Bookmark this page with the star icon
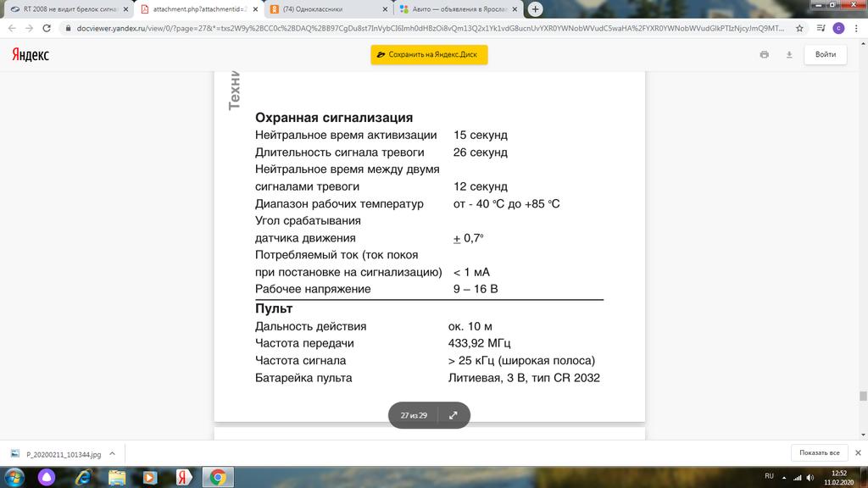868x488 pixels. point(799,28)
